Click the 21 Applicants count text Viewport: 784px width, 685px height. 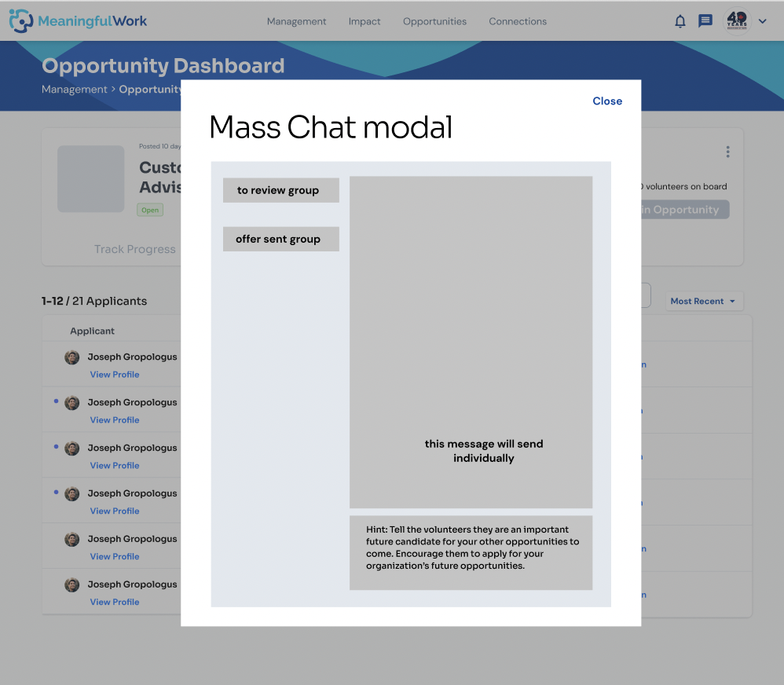109,301
